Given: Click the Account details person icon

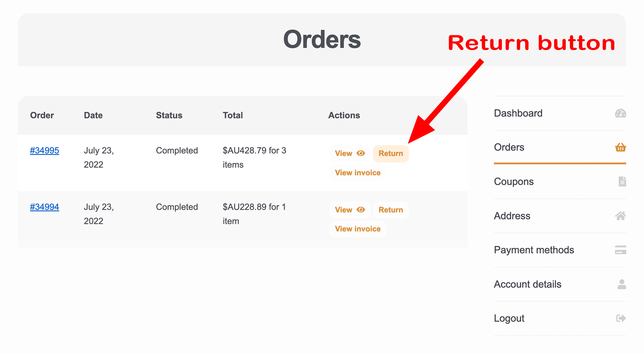Looking at the screenshot, I should pos(622,284).
